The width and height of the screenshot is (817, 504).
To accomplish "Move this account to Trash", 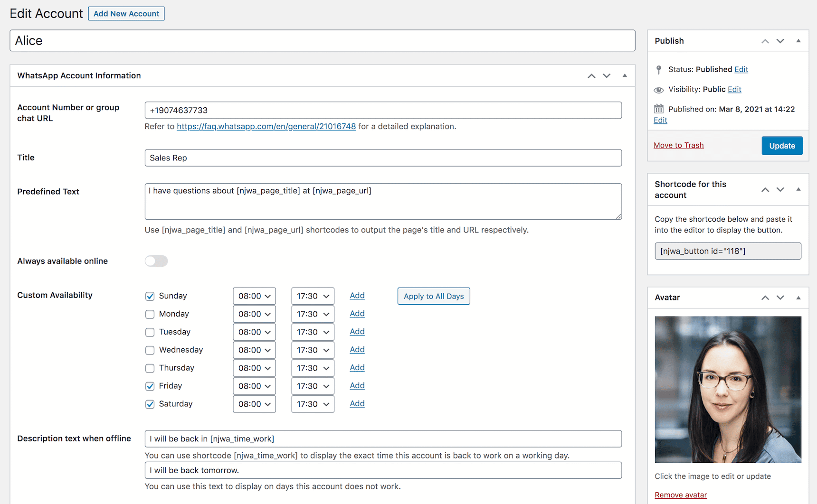I will (x=678, y=145).
